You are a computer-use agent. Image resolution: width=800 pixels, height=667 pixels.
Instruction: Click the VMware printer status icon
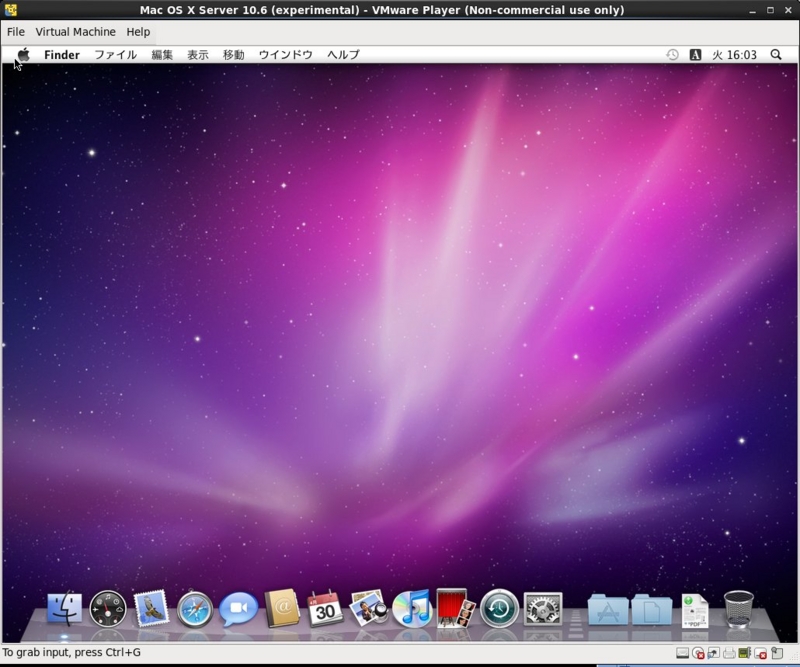click(x=729, y=653)
